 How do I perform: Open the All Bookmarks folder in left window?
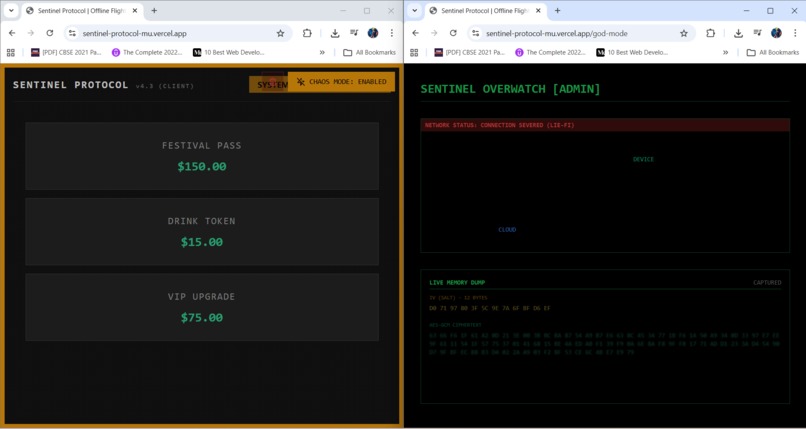(370, 52)
